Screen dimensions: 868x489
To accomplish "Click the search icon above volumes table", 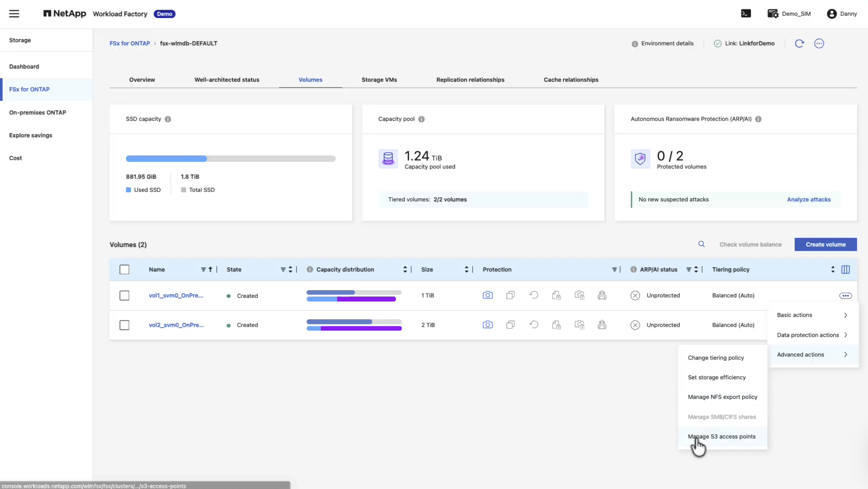I will click(701, 244).
